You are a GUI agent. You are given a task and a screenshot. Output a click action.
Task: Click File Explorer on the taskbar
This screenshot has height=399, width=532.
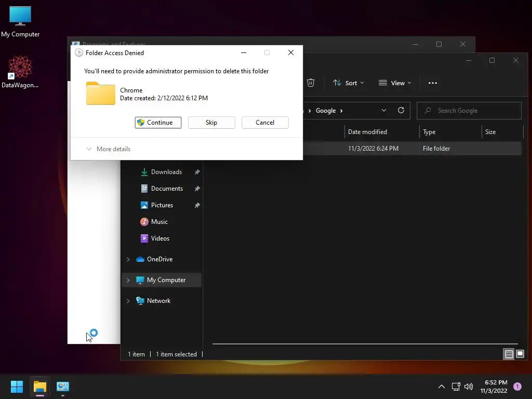[x=39, y=387]
